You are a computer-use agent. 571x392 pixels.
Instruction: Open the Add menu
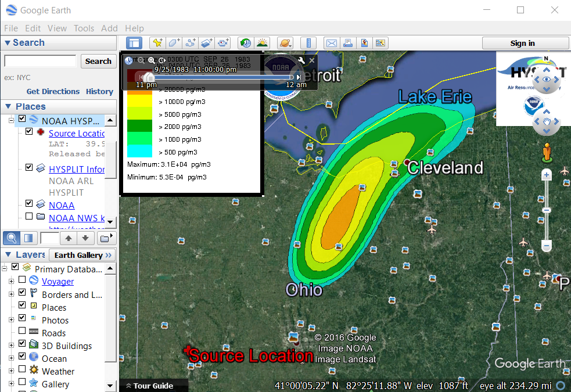[x=109, y=28]
